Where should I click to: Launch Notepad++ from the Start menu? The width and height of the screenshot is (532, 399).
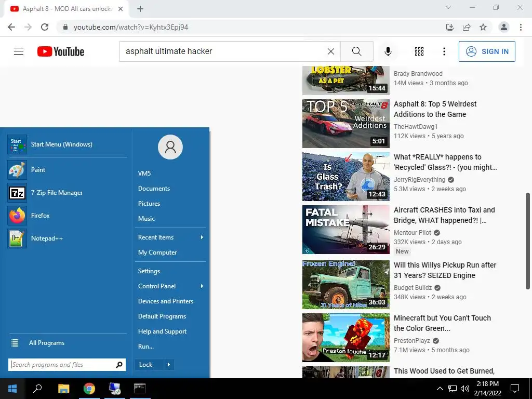pyautogui.click(x=67, y=238)
